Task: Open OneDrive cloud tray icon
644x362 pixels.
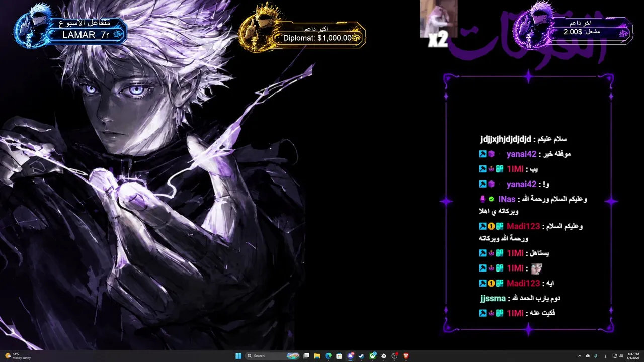Action: click(x=588, y=356)
